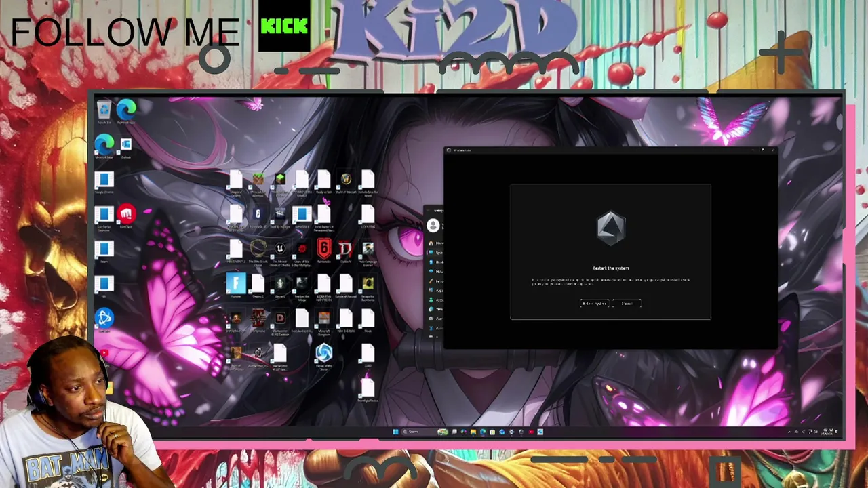This screenshot has height=488, width=868.
Task: Open the Windows Start menu
Action: [396, 432]
